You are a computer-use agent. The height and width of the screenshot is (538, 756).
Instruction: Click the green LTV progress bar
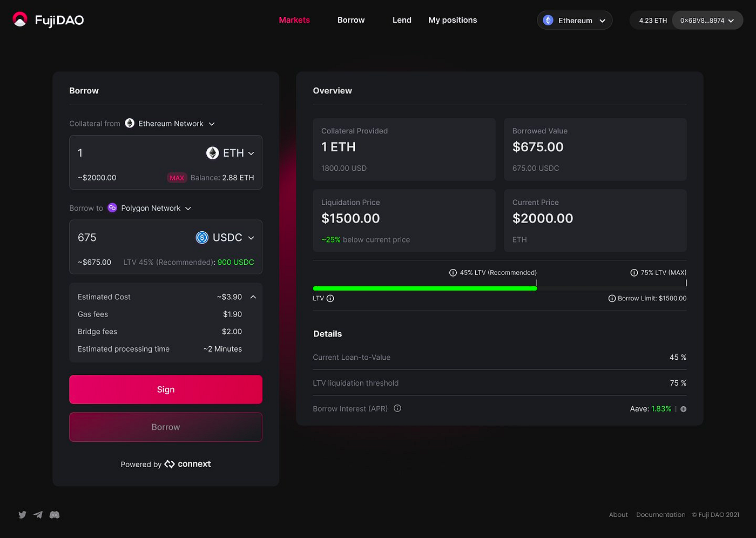point(425,288)
